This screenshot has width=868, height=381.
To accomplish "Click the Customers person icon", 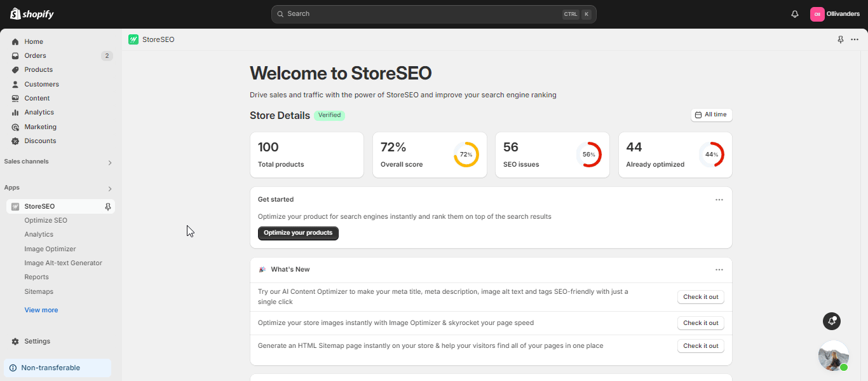I will coord(15,84).
